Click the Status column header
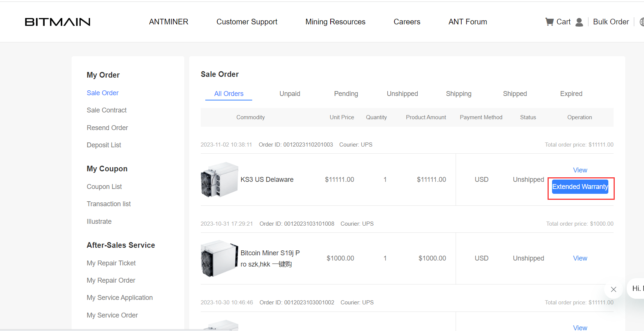This screenshot has width=644, height=331. [528, 117]
